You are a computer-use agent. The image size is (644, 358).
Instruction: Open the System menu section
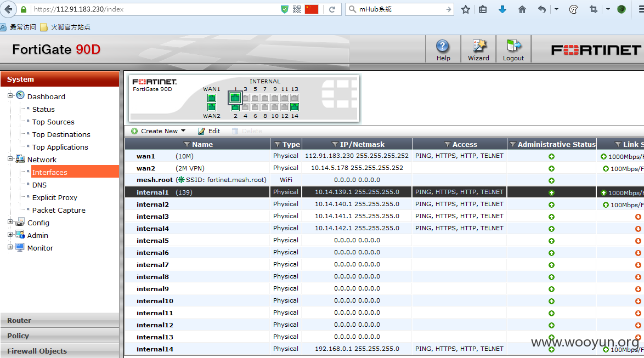(60, 79)
